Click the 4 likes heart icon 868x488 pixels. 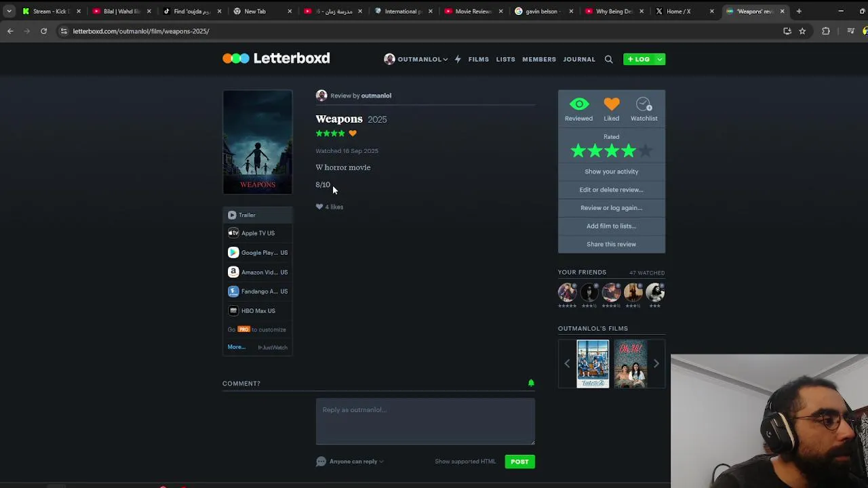point(319,207)
